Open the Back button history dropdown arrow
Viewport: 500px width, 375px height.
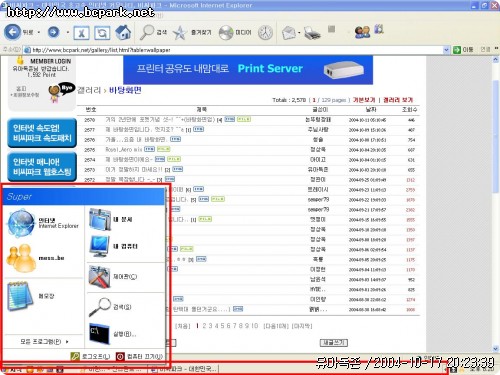39,32
